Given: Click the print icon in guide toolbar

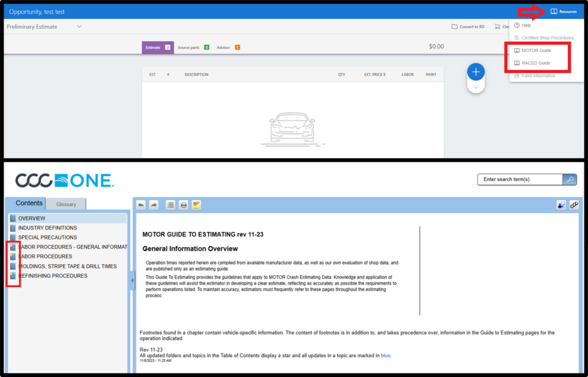Looking at the screenshot, I should click(183, 205).
